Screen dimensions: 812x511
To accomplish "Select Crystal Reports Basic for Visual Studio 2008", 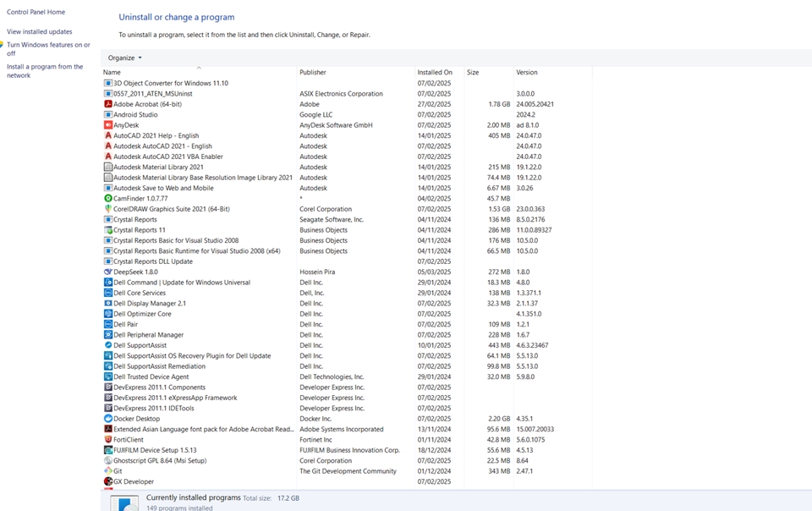I will 176,240.
